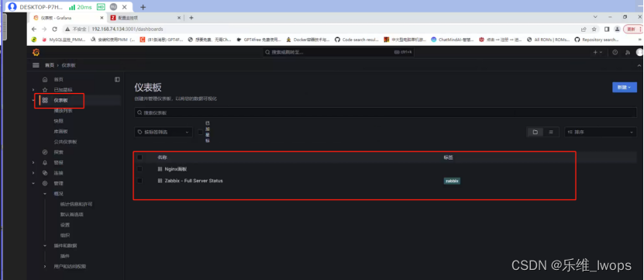Expand the users and access chevron

(x=45, y=267)
